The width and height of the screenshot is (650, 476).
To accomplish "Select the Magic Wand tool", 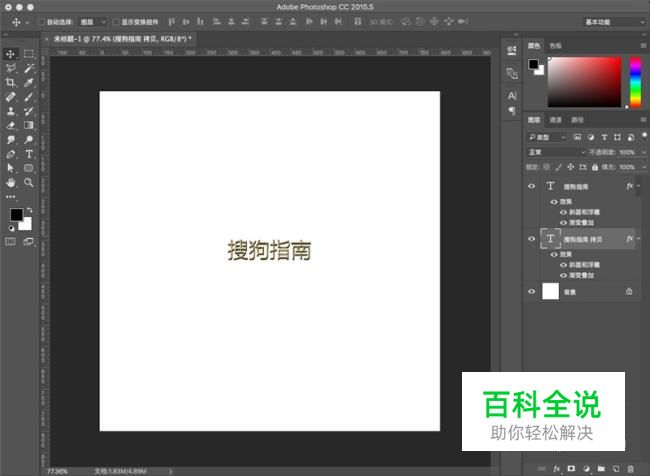I will pos(29,68).
